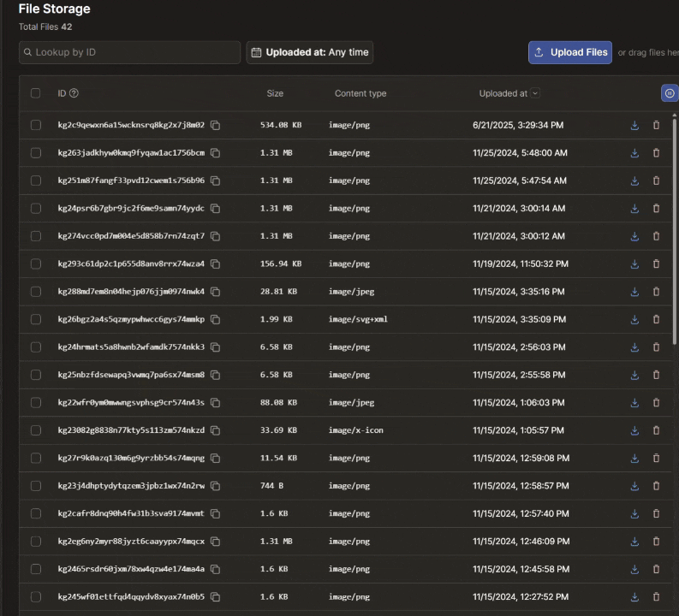This screenshot has height=616, width=679.
Task: Select the file uploaded 11/15/2024, 12:57:40 PM
Action: click(x=35, y=513)
